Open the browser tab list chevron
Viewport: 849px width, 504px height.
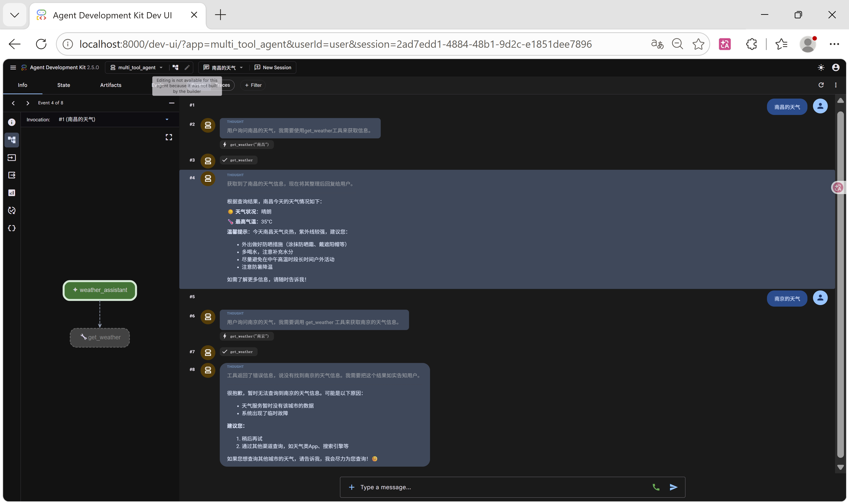click(x=15, y=15)
